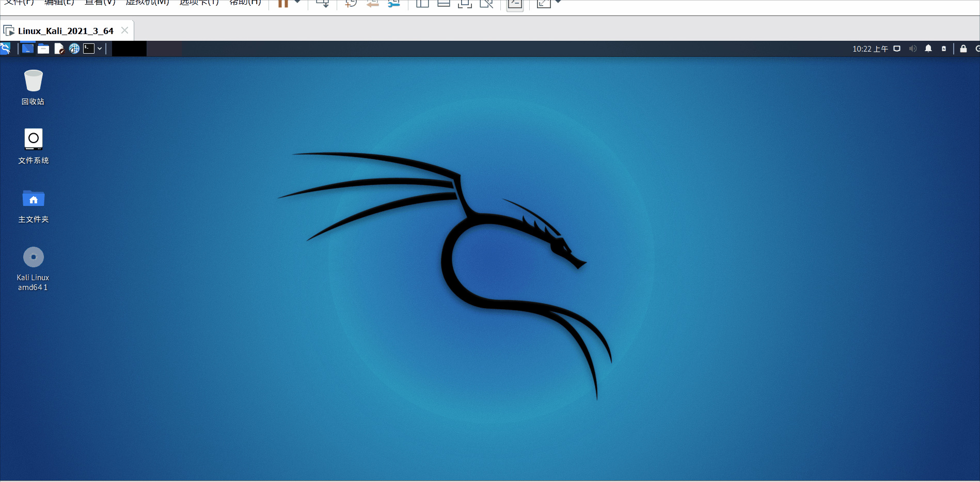980x482 pixels.
Task: Open the network connection tray icon
Action: coord(897,49)
